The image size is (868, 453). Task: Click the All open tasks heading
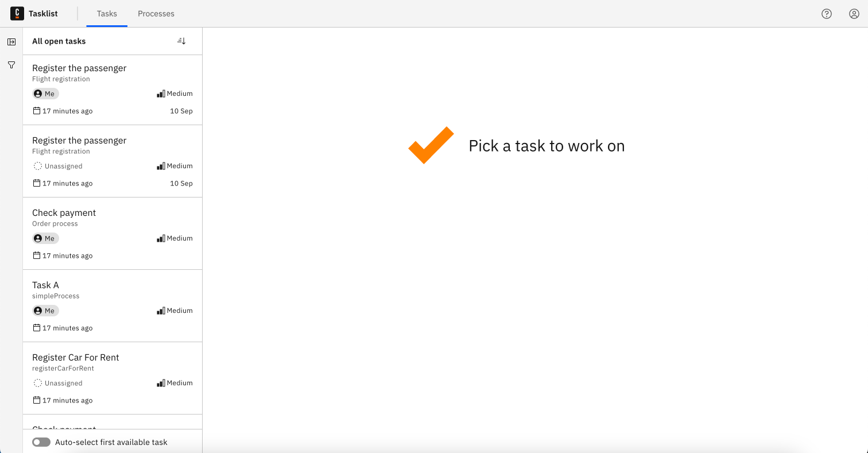pos(59,41)
